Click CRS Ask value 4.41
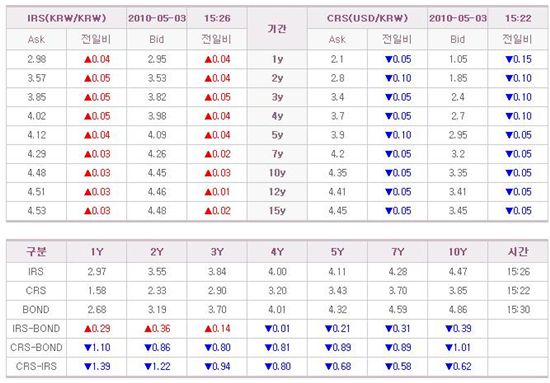 (x=337, y=192)
